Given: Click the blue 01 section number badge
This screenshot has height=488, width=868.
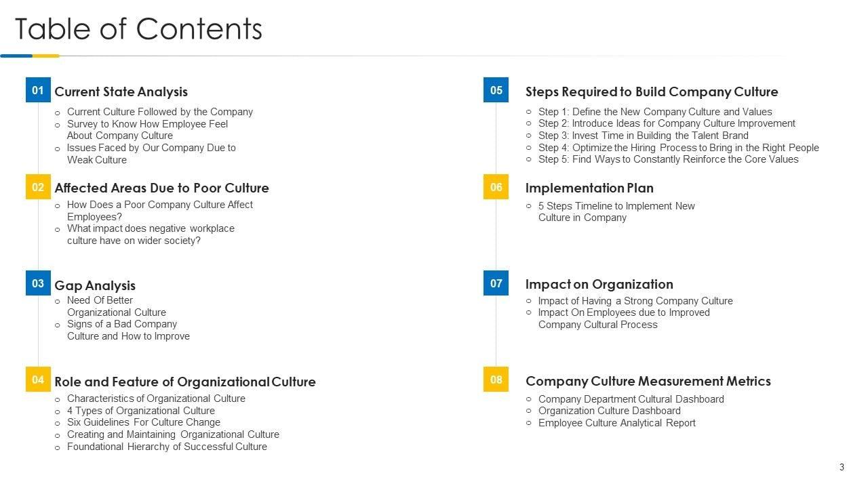Looking at the screenshot, I should (38, 90).
